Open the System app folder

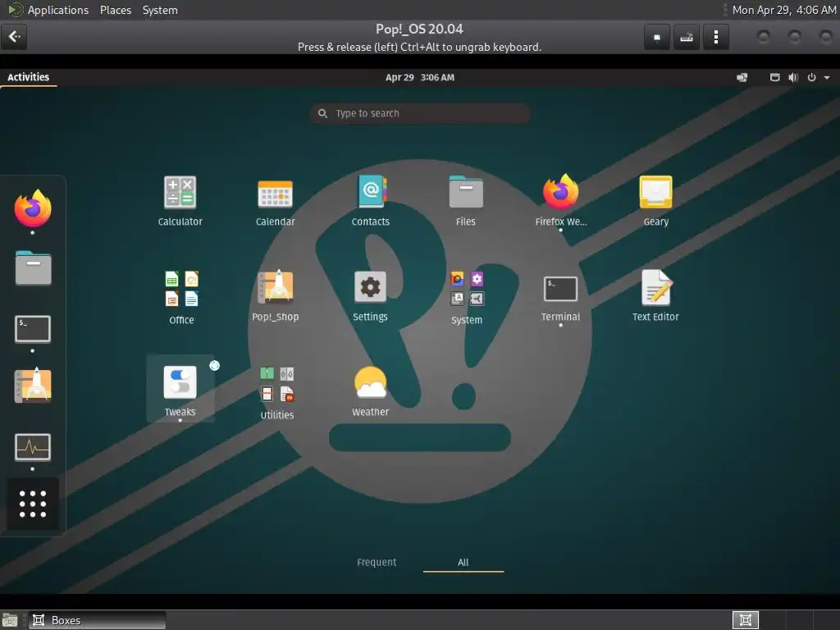pos(467,297)
